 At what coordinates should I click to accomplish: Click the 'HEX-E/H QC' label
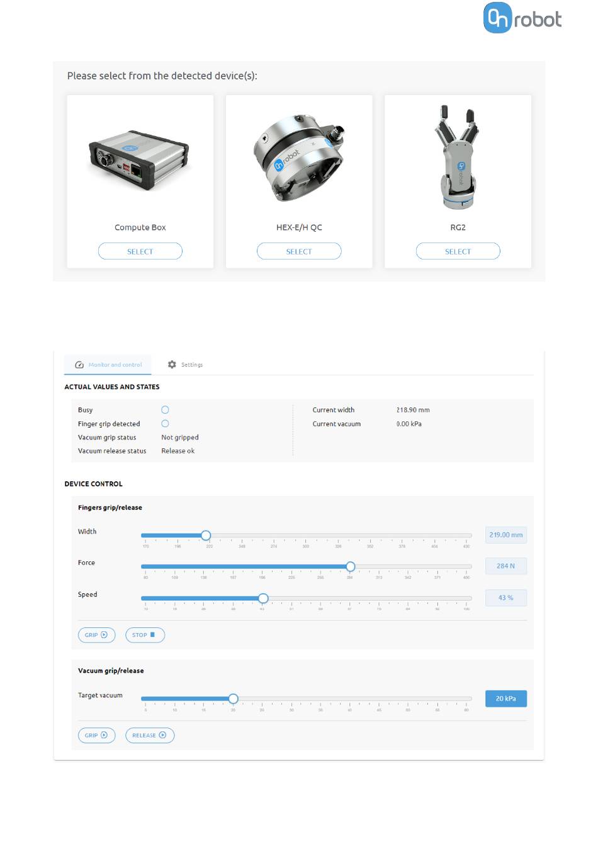[299, 227]
